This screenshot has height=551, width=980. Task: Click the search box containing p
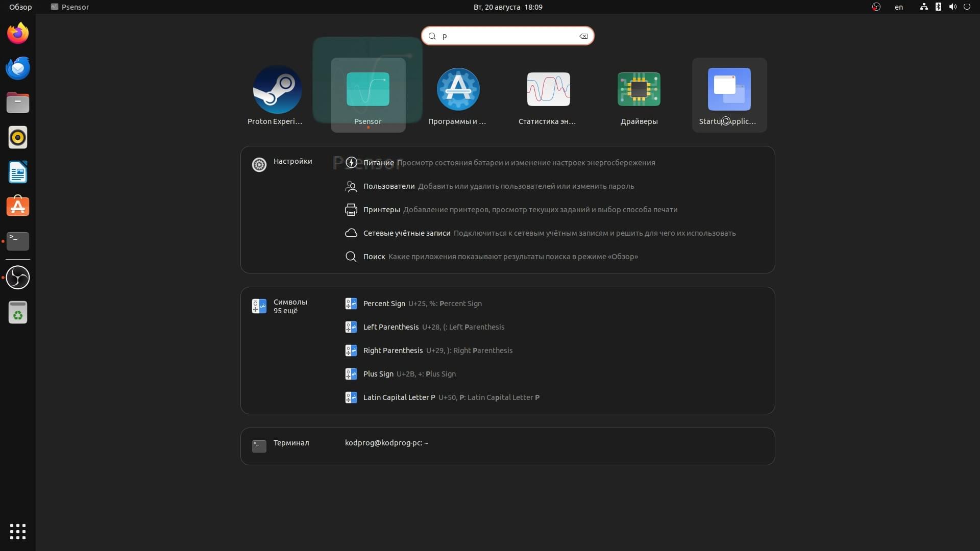pyautogui.click(x=507, y=36)
